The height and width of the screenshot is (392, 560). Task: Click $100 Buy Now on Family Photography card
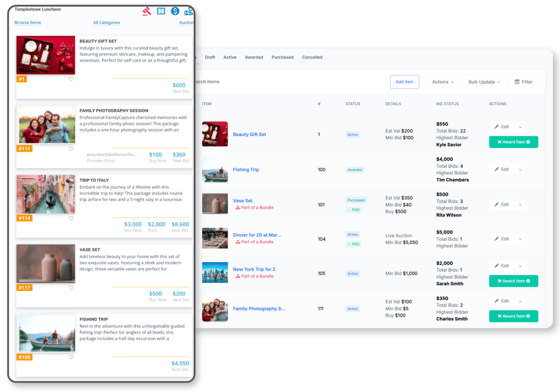156,155
